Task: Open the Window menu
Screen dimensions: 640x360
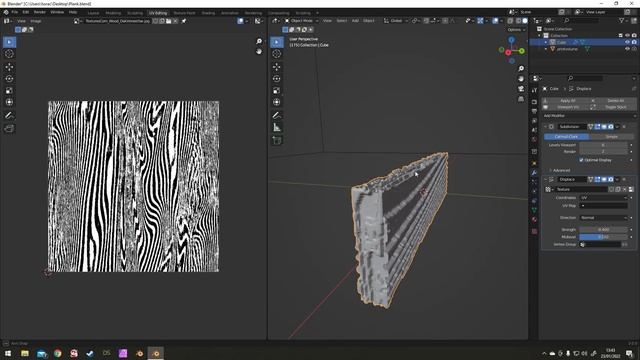Action: pos(57,12)
